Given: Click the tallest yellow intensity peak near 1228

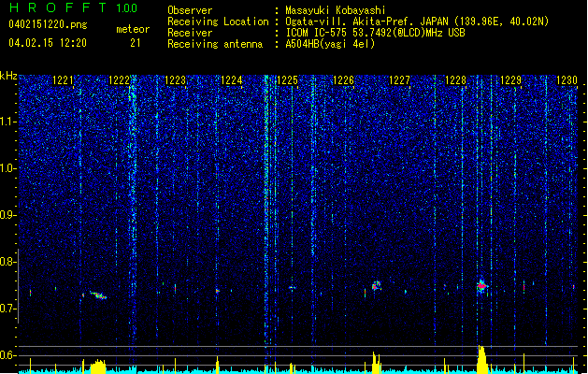Looking at the screenshot, I should click(x=481, y=359).
